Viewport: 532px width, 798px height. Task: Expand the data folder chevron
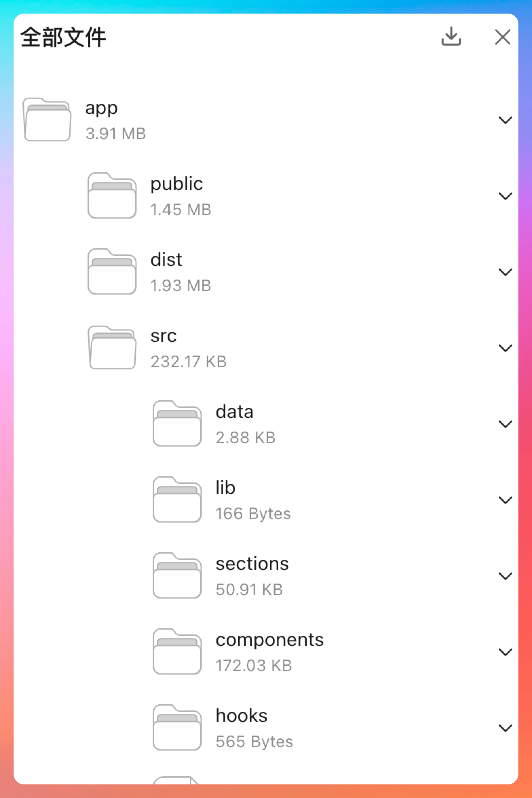(x=505, y=424)
